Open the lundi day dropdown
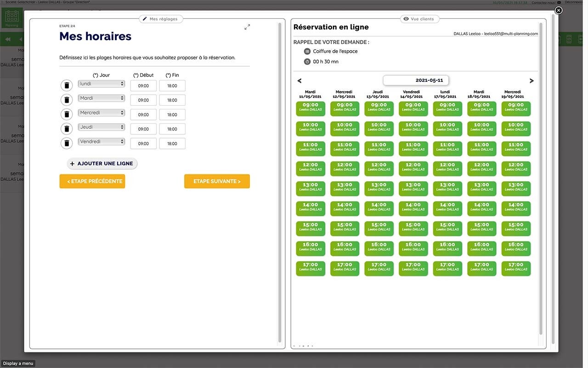 click(x=101, y=84)
